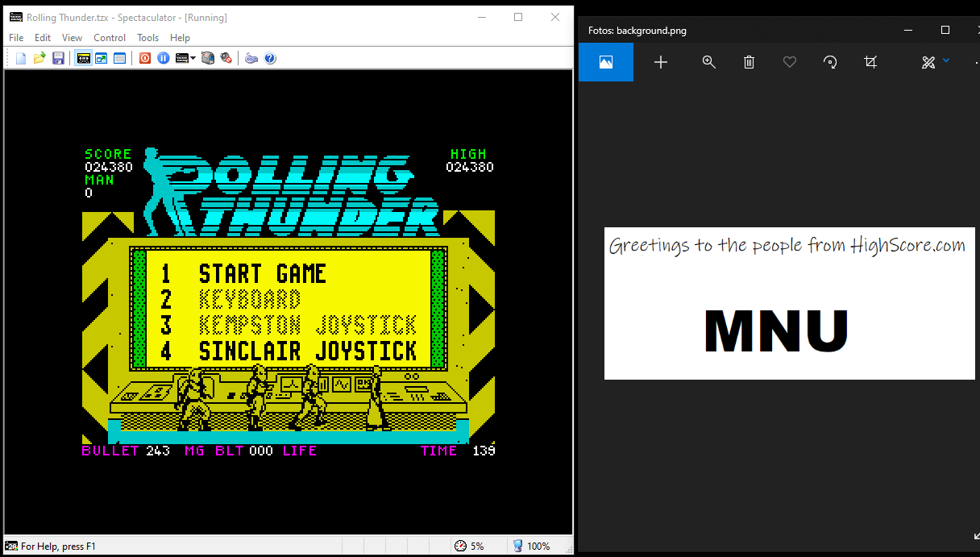Expand the tape browser dropdown arrow
Image resolution: width=980 pixels, height=557 pixels.
[193, 58]
